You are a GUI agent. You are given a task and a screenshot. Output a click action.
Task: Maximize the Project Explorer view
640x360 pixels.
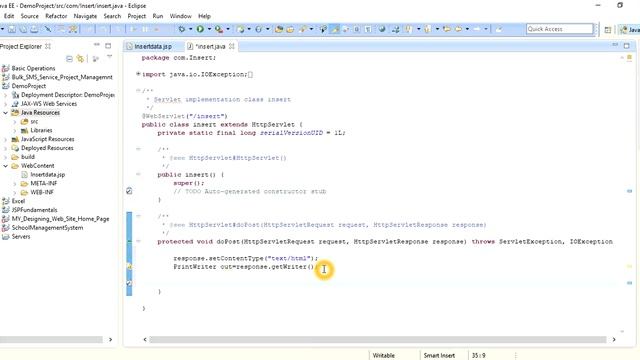[x=108, y=46]
